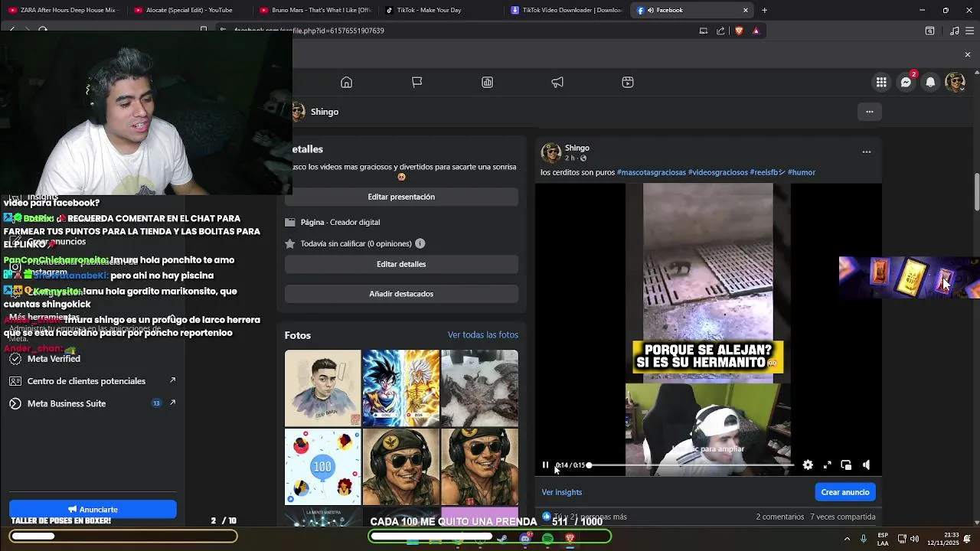Click hashtag #mascotasgraciosas
The width and height of the screenshot is (980, 551).
pos(652,172)
